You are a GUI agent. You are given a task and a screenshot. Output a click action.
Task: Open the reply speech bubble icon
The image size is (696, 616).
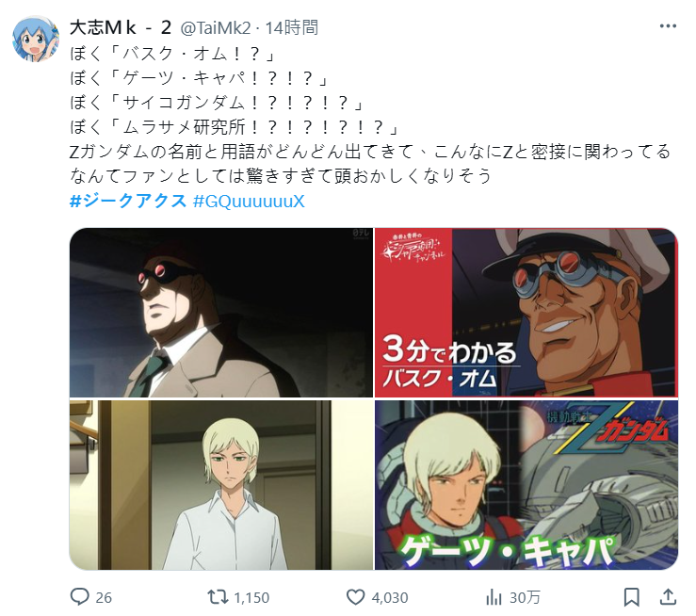(x=80, y=597)
